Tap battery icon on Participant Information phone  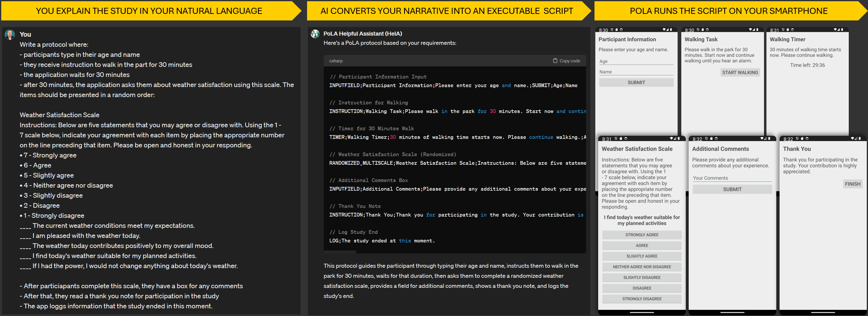(671, 30)
